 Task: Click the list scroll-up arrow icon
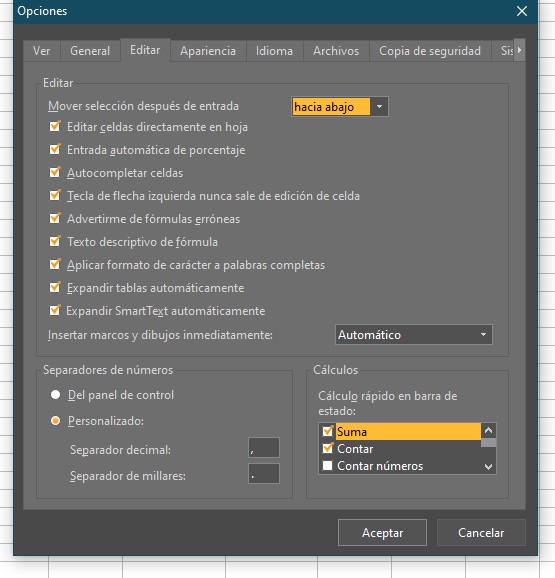coord(488,430)
